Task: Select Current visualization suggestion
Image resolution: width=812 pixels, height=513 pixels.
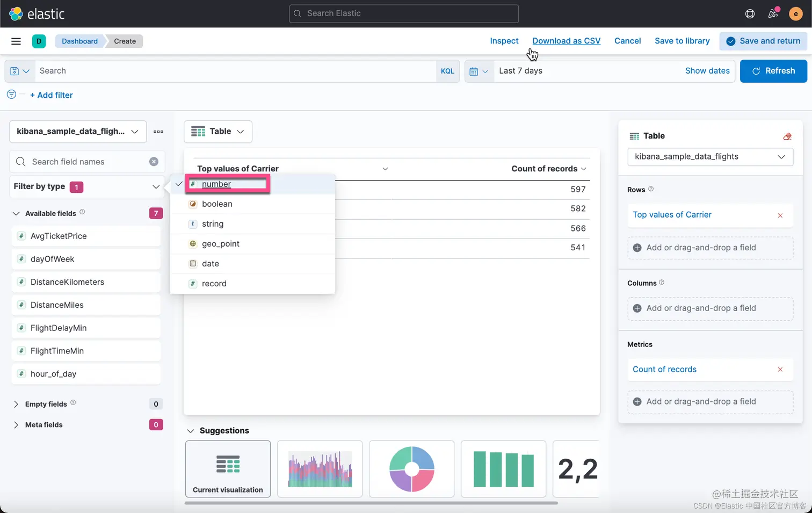Action: [x=228, y=469]
